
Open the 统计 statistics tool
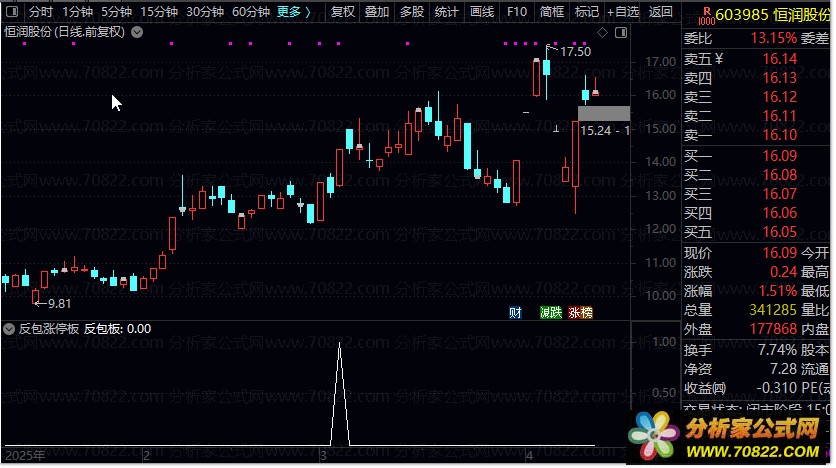coord(446,11)
